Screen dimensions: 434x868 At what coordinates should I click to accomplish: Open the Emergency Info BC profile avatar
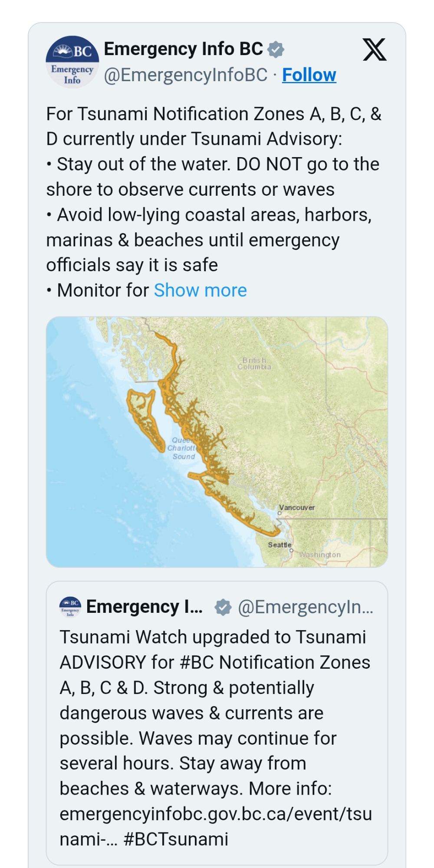pos(72,62)
